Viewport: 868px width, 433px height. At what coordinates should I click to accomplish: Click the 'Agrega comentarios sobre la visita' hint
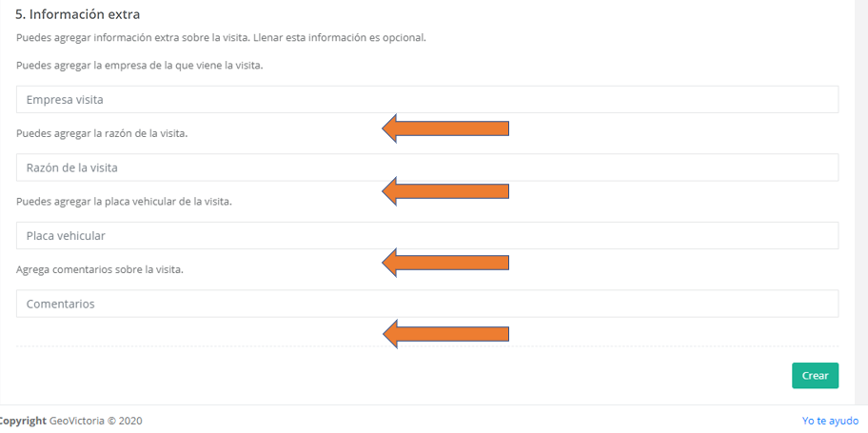pos(100,269)
